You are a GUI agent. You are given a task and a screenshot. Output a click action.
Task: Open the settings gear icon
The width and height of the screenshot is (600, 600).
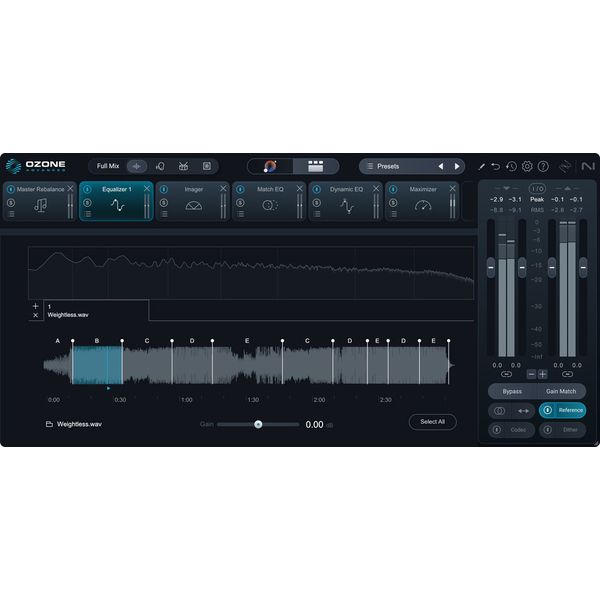click(x=527, y=166)
